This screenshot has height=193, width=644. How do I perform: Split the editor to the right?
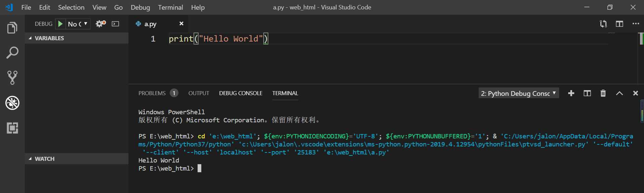[620, 24]
